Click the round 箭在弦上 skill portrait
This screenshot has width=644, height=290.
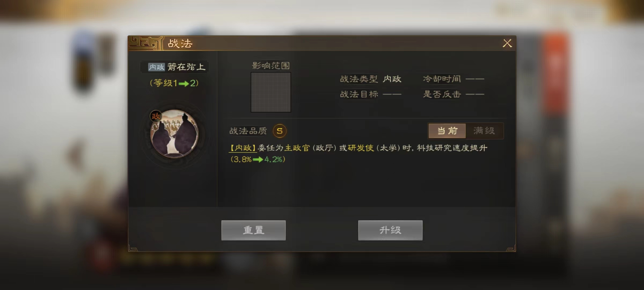pyautogui.click(x=174, y=133)
